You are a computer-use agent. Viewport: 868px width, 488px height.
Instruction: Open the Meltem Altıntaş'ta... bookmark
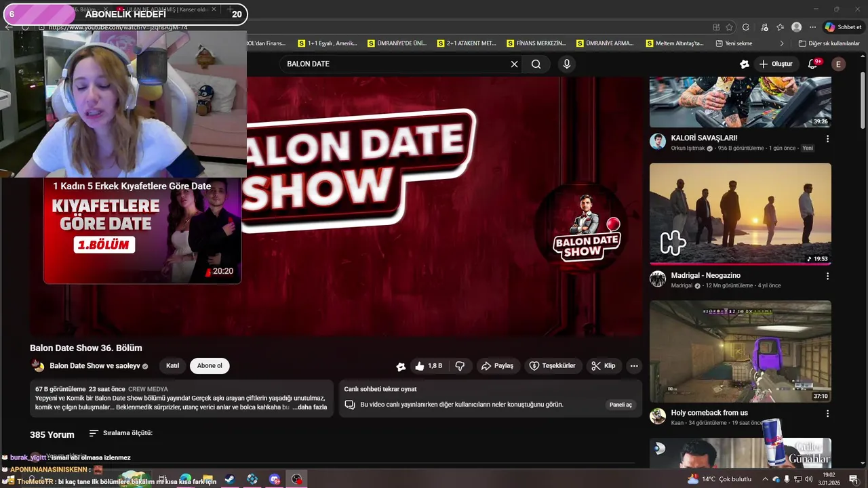click(x=675, y=43)
